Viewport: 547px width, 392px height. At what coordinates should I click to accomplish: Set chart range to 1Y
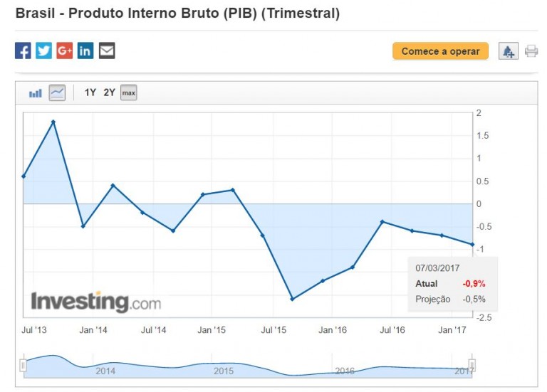pos(90,92)
